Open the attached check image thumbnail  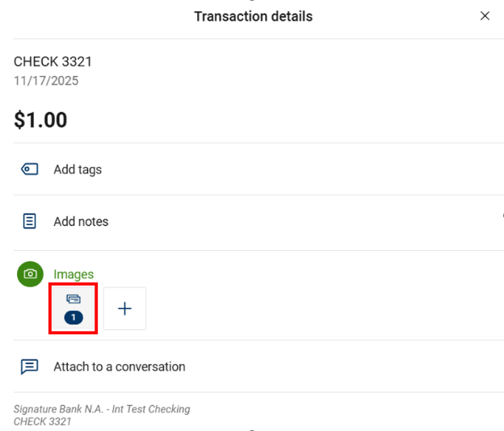(73, 308)
